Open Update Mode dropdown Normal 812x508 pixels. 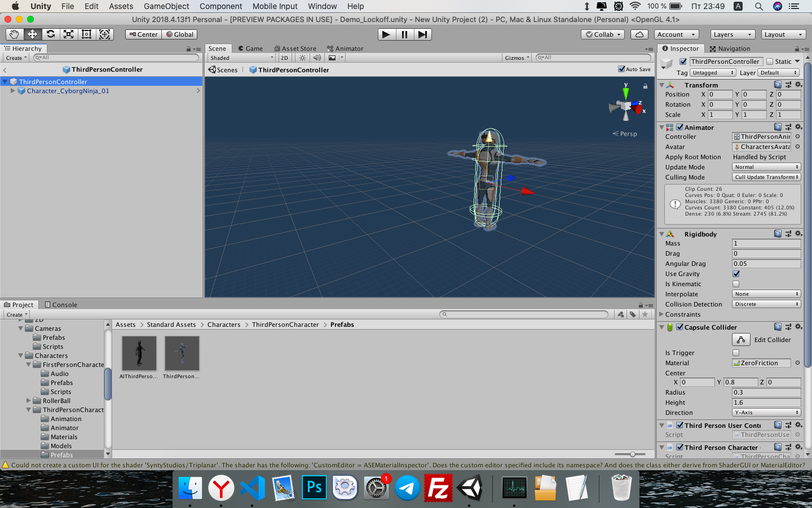766,167
